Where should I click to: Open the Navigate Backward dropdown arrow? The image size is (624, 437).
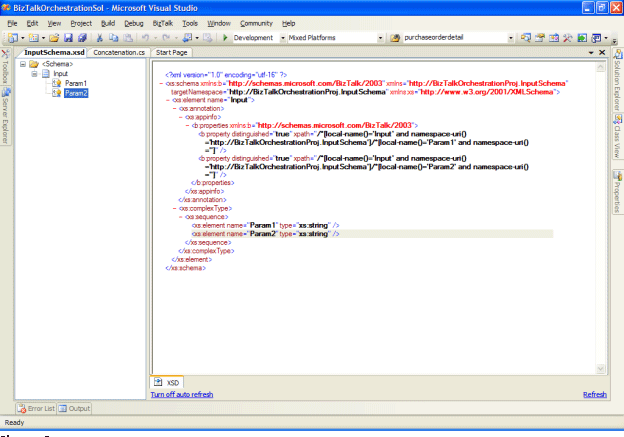coord(197,38)
